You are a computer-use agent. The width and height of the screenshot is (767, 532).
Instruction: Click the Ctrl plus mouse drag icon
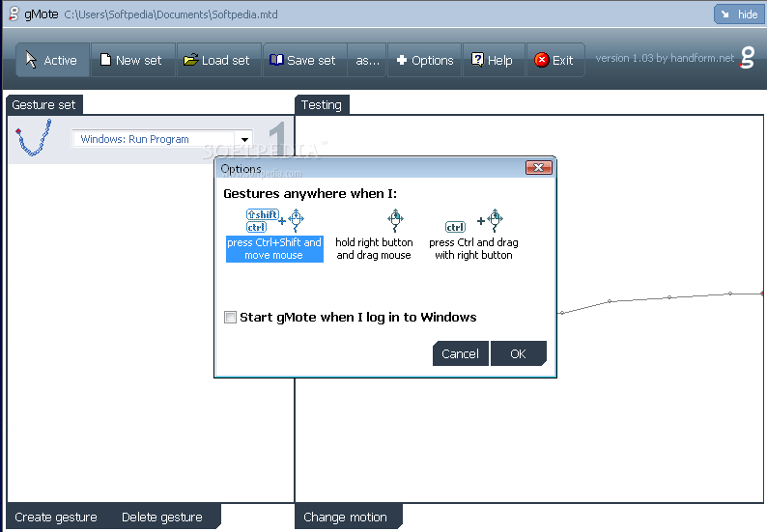(474, 220)
